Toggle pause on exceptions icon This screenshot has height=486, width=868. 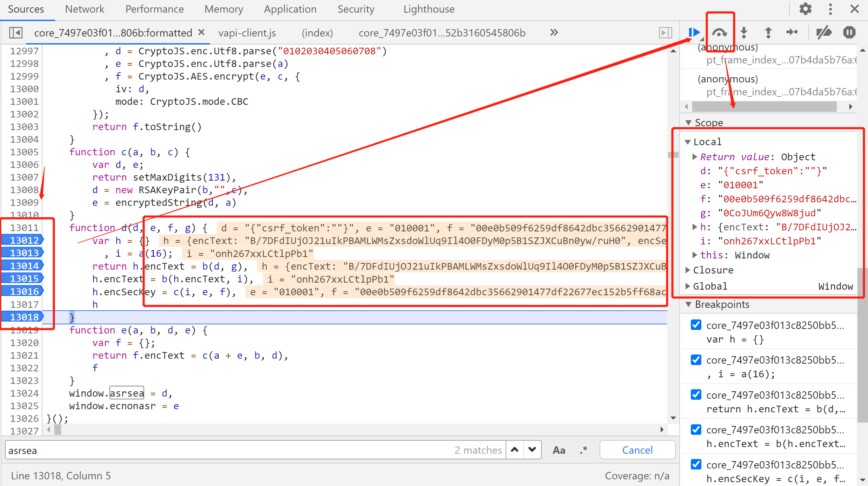click(x=849, y=33)
